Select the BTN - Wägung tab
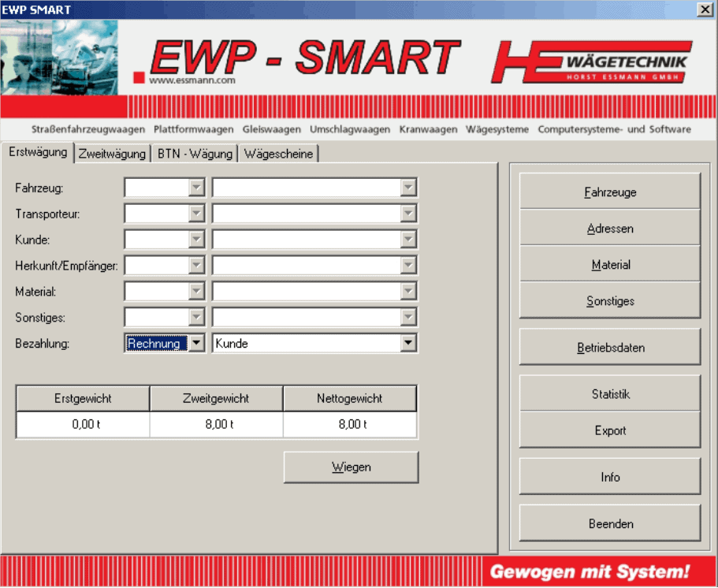 (x=195, y=154)
